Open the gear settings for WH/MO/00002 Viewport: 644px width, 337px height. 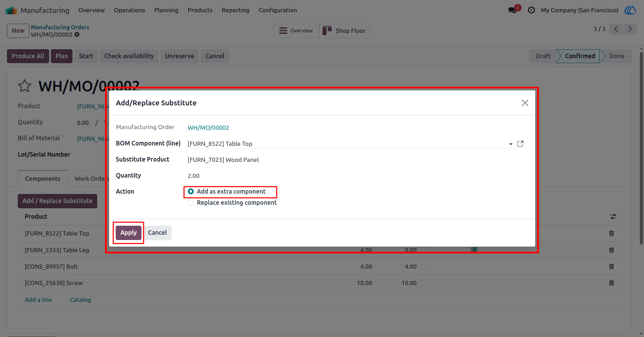pyautogui.click(x=77, y=35)
